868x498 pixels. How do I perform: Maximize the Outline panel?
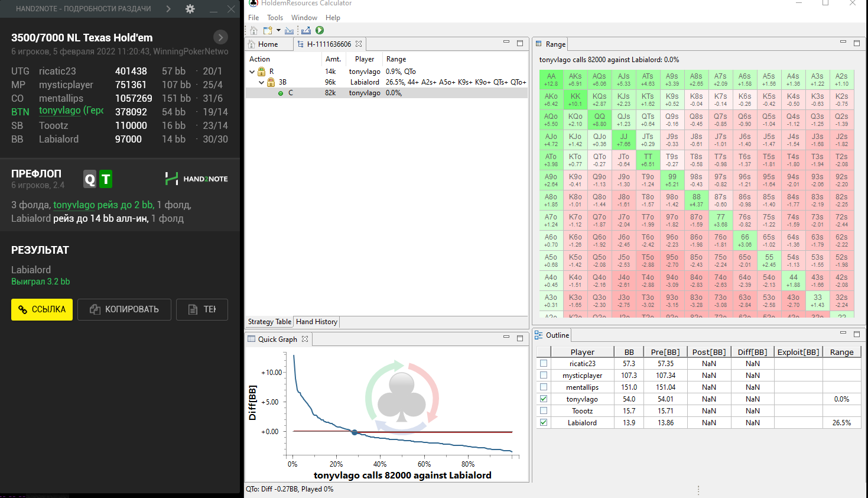(x=857, y=334)
